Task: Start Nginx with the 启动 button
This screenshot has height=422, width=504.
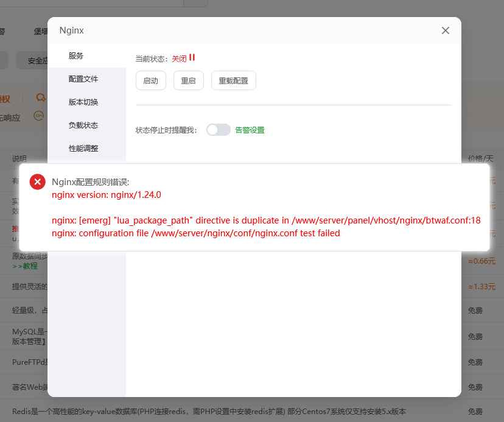Action: point(150,80)
